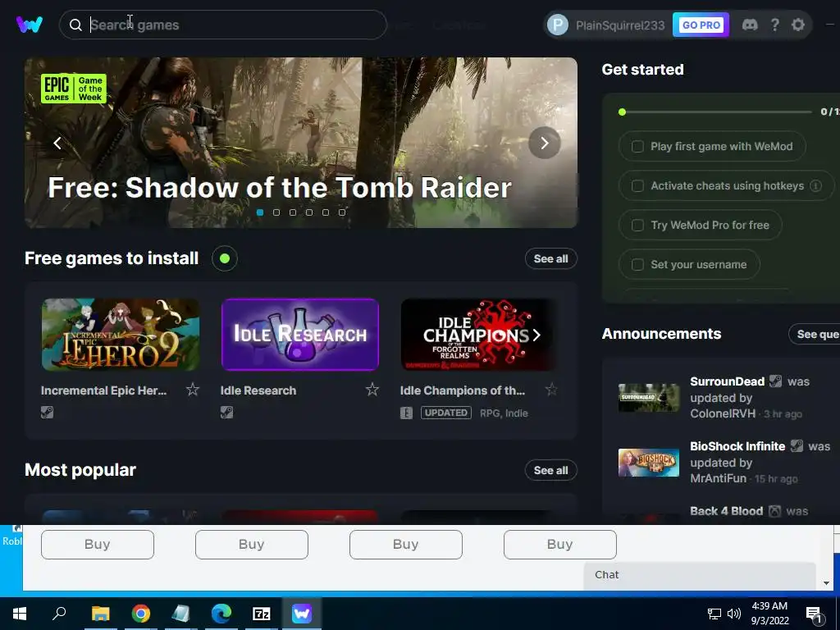The width and height of the screenshot is (840, 630).
Task: Check Set your username
Action: pos(637,265)
